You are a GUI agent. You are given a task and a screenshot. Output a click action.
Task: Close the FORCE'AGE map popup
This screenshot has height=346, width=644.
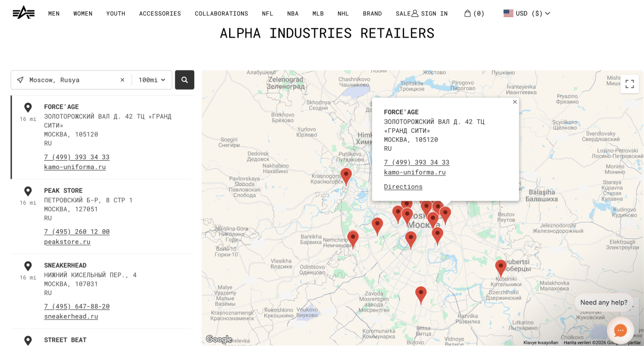(x=515, y=102)
